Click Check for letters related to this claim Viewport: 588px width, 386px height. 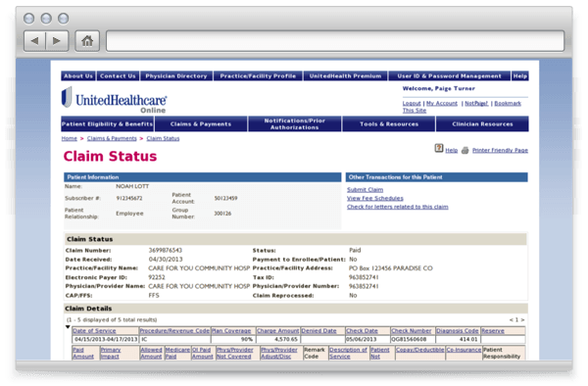pos(398,207)
